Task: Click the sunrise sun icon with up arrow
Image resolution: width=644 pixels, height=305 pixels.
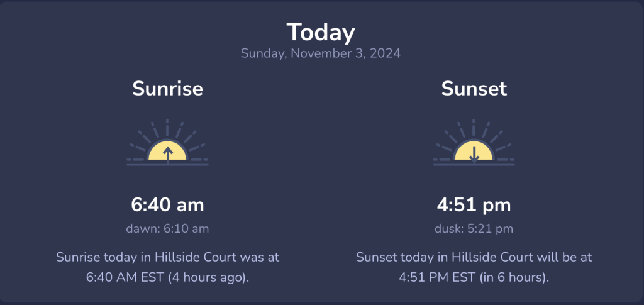Action: [x=167, y=143]
